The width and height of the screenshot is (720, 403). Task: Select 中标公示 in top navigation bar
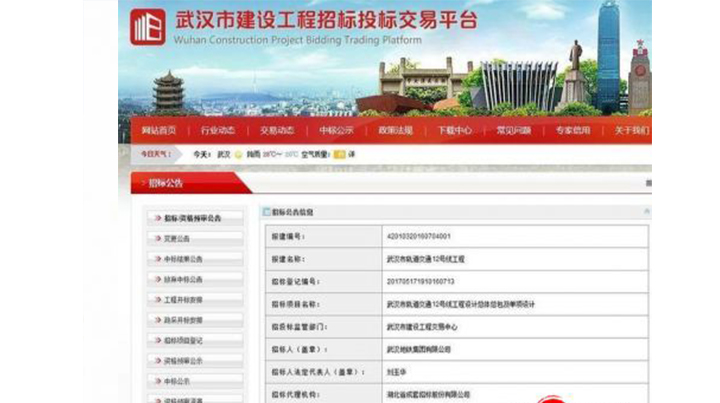pyautogui.click(x=337, y=130)
